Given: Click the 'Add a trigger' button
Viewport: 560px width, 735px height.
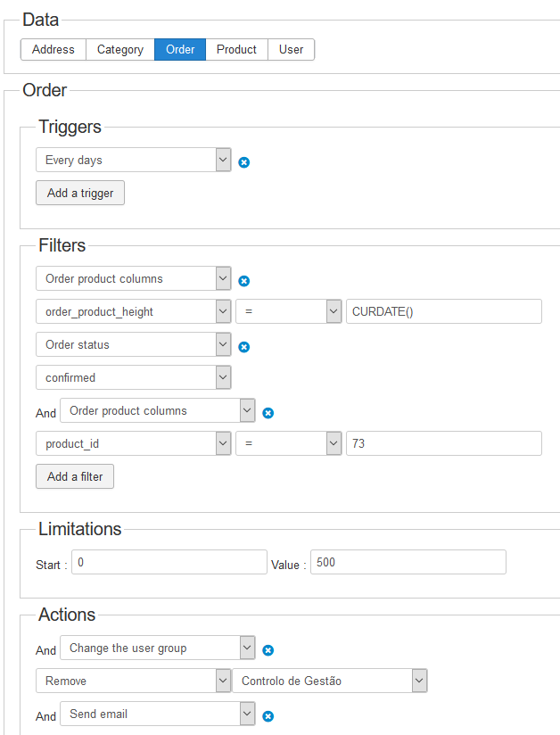Looking at the screenshot, I should coord(80,193).
